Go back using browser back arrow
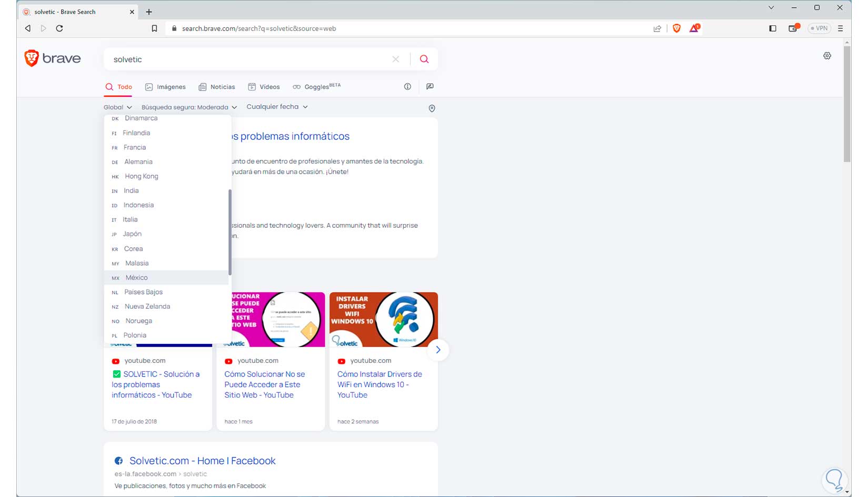This screenshot has height=497, width=868. pos(28,28)
